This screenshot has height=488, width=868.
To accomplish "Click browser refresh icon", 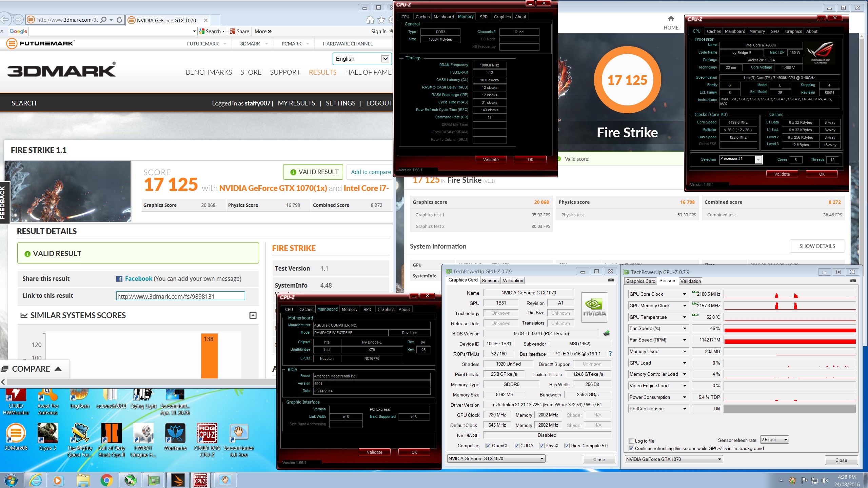I will (x=119, y=20).
